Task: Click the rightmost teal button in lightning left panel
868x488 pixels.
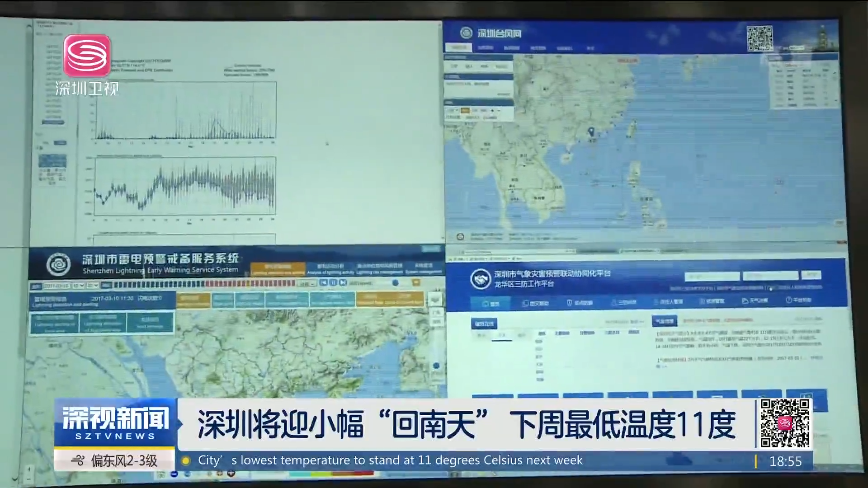Action: 150,323
